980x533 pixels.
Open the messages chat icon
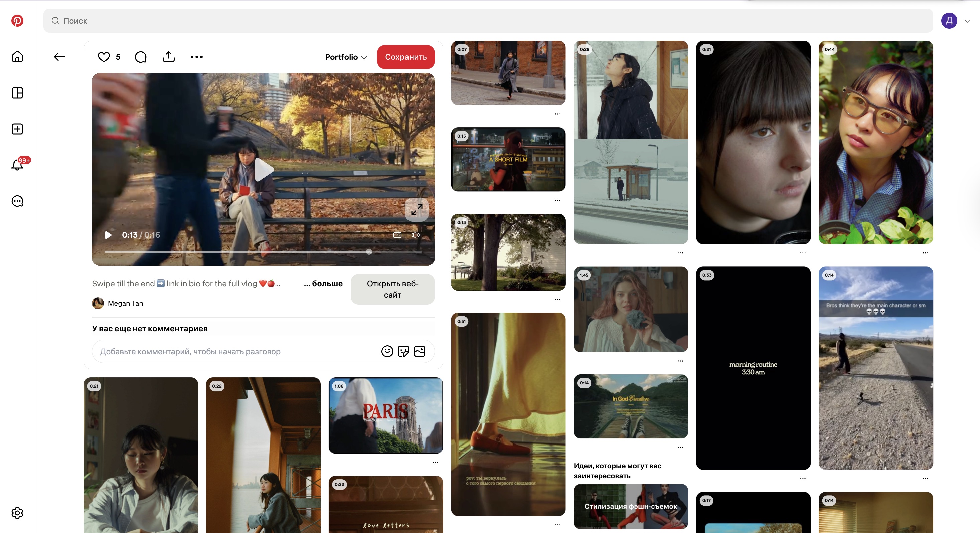(x=17, y=201)
